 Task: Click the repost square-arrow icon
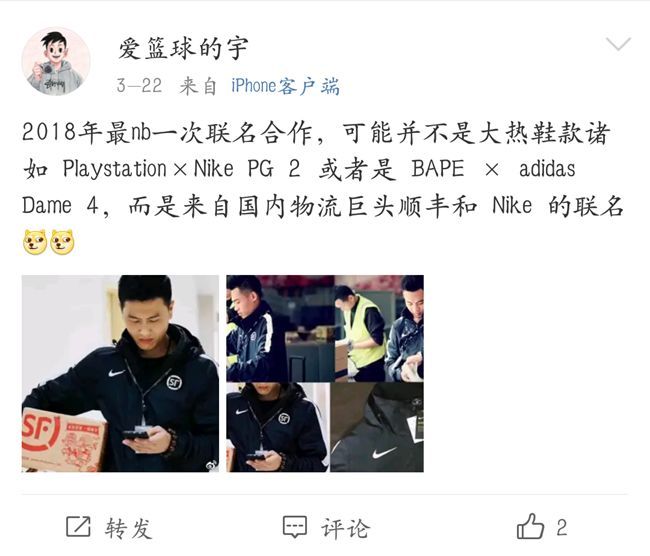[78, 527]
